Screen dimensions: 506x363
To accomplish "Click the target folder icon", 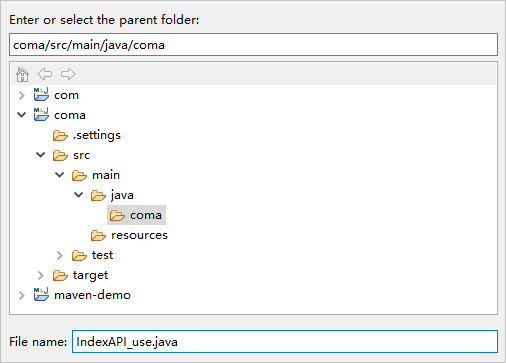I will coord(60,275).
